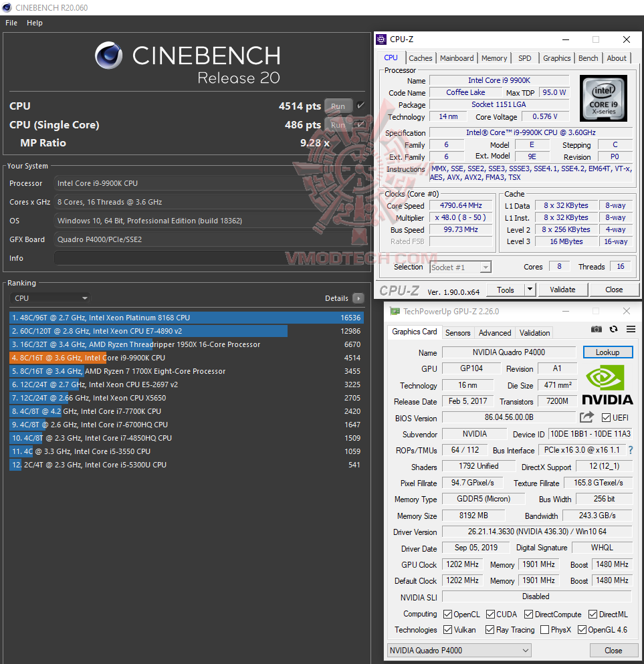Toggle the PhysX checkbox

coord(545,630)
